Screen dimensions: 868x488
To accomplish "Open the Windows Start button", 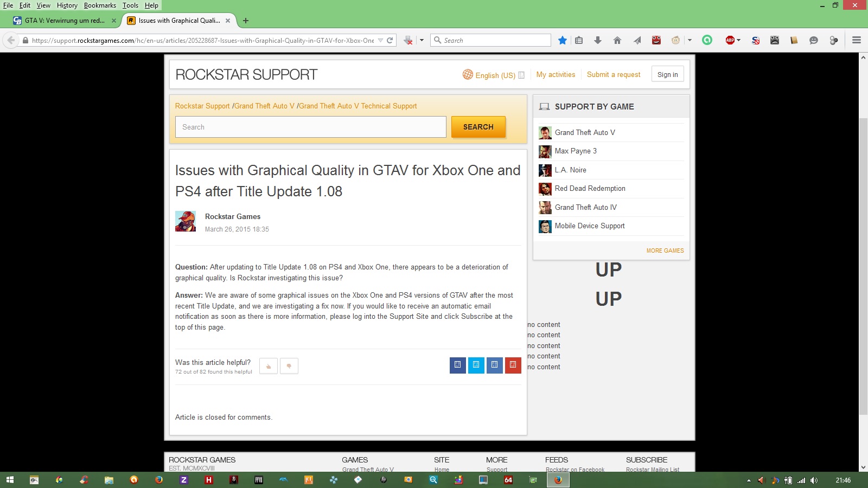I will (x=10, y=480).
